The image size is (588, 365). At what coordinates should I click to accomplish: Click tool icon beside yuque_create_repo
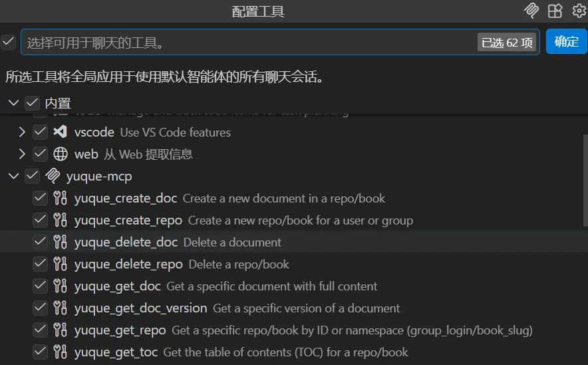(x=60, y=220)
